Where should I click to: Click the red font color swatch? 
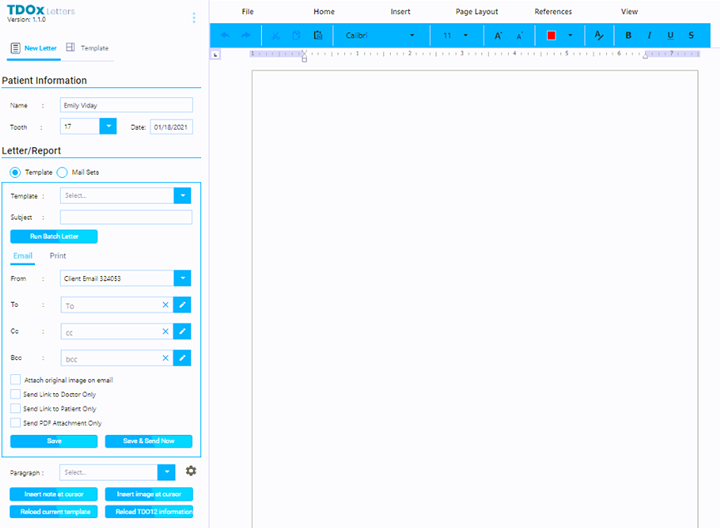tap(551, 35)
